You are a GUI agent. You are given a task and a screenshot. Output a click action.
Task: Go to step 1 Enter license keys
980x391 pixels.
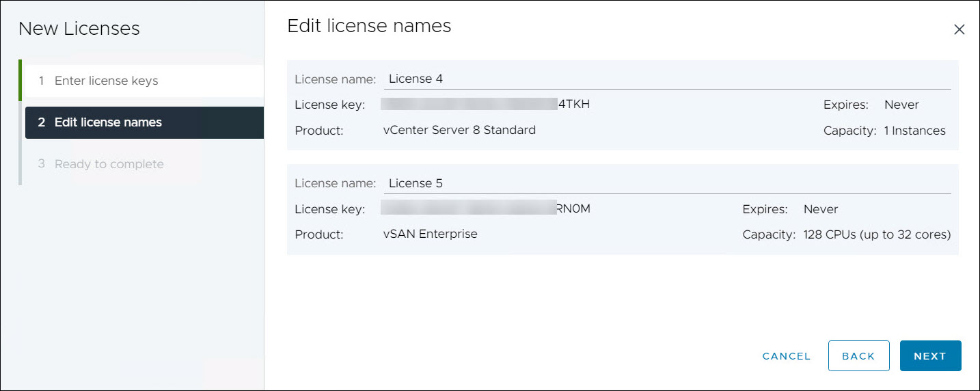pyautogui.click(x=106, y=81)
